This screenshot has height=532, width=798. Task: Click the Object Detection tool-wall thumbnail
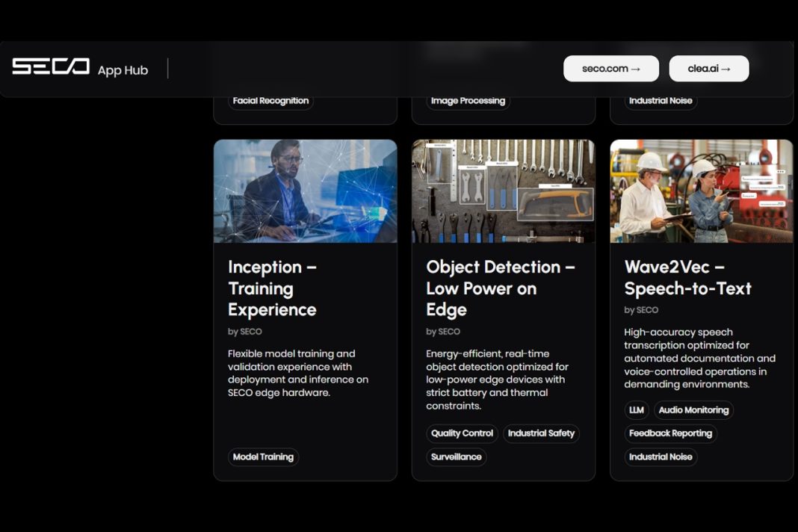503,191
